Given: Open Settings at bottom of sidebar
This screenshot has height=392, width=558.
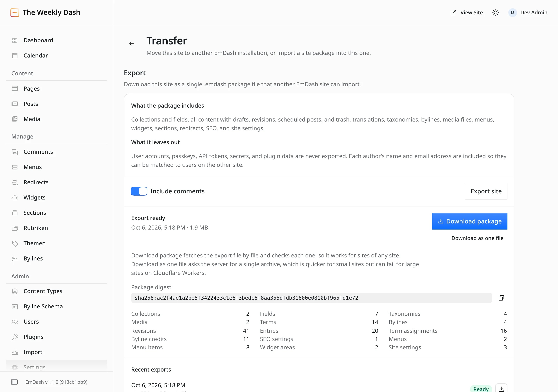Looking at the screenshot, I should coord(56,367).
